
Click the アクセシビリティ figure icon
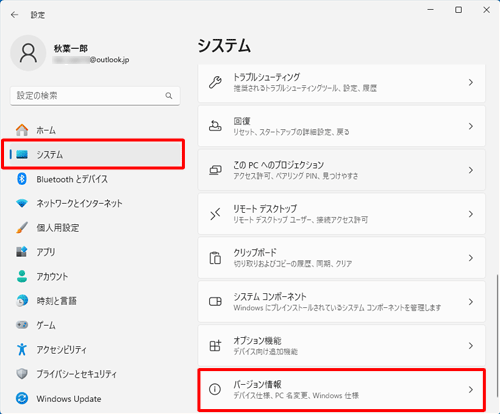tap(22, 349)
